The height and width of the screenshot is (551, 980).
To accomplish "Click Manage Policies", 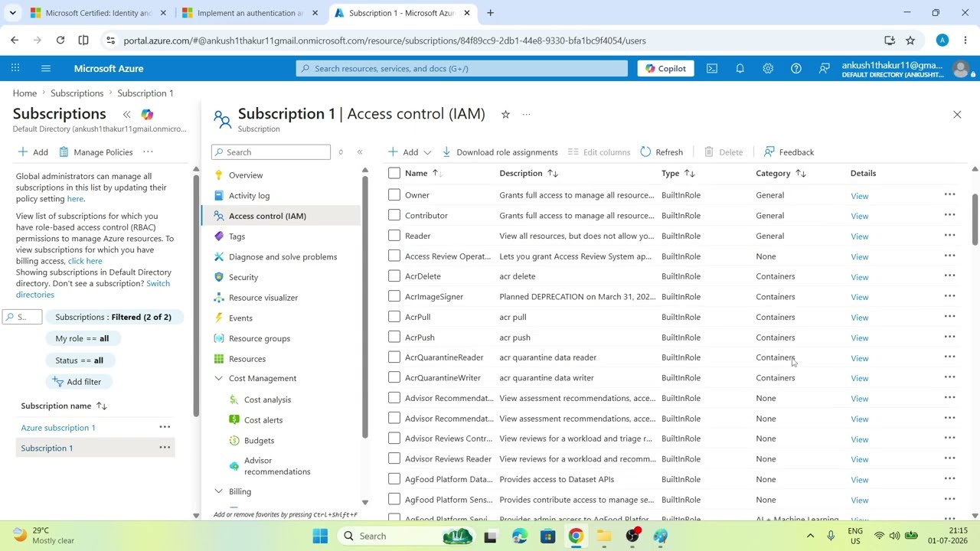I will click(x=96, y=152).
